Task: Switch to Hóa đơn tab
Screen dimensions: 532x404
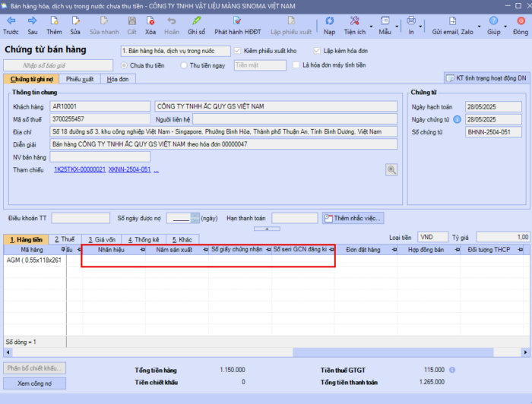Action: [x=118, y=79]
